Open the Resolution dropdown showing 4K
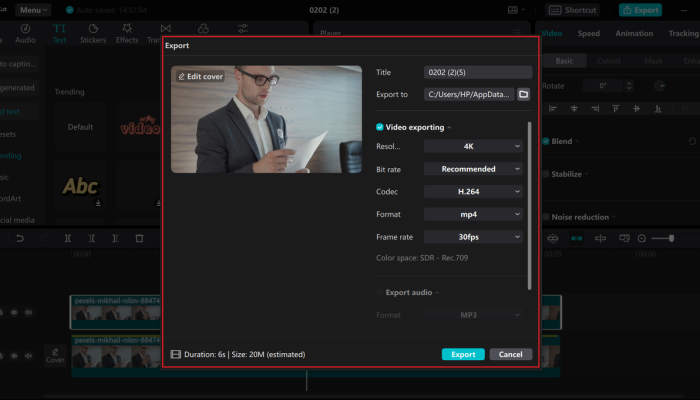The width and height of the screenshot is (700, 400). 473,146
